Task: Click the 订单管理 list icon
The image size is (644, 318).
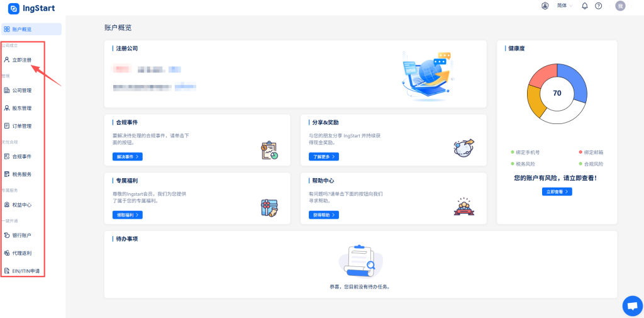Action: [6, 126]
